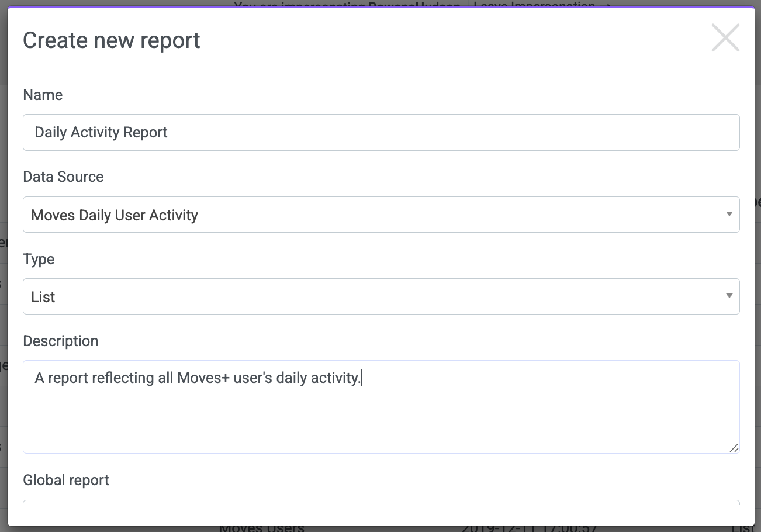The height and width of the screenshot is (532, 761).
Task: Close the Create new report dialog
Action: coord(725,38)
